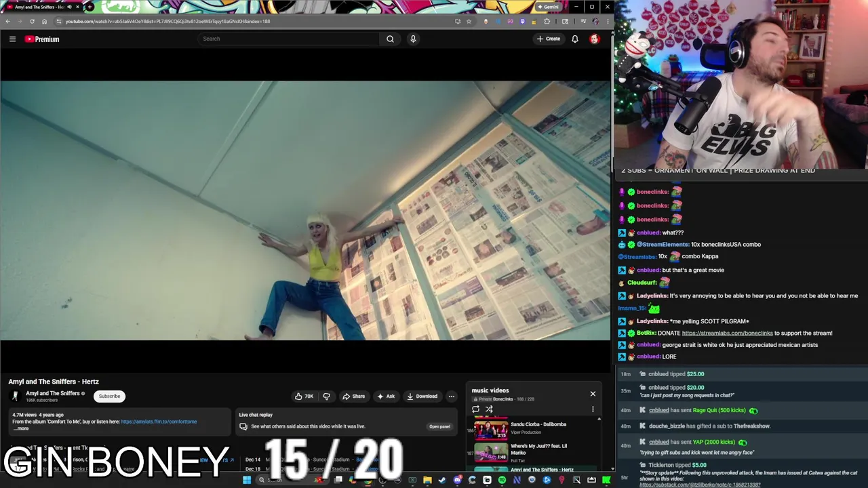Open Gemini from the Chrome title bar
868x488 pixels.
pos(548,7)
